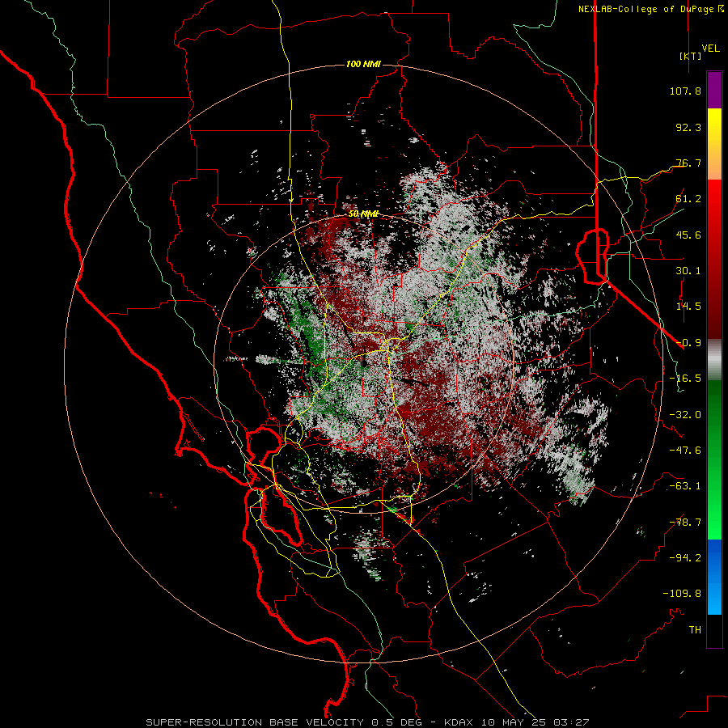Click the NEXLAB-College of DuPage credit text

[650, 9]
